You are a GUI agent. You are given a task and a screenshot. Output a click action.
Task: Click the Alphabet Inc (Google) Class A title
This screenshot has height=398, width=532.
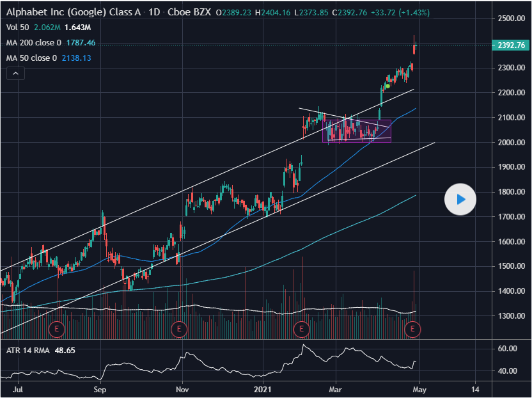pos(74,13)
